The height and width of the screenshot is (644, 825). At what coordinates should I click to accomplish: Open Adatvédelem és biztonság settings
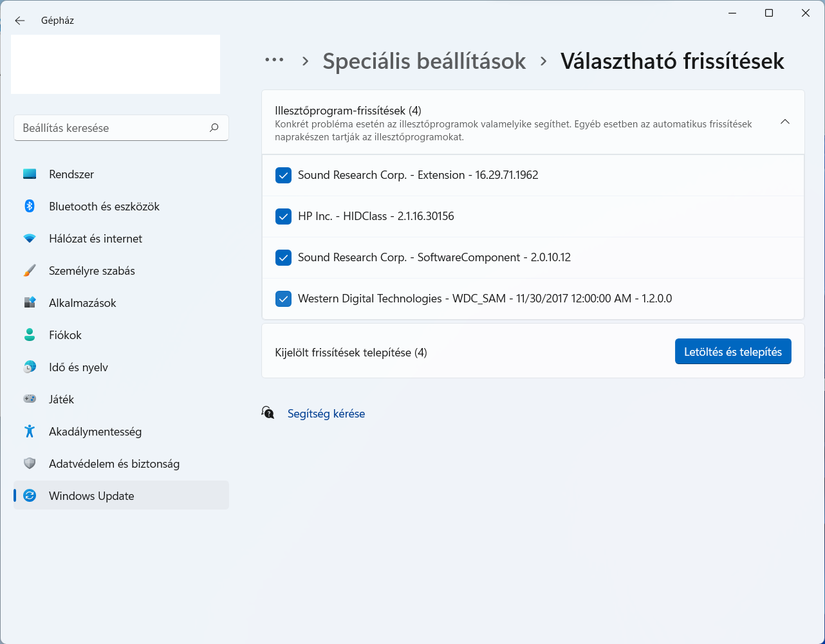(x=114, y=464)
